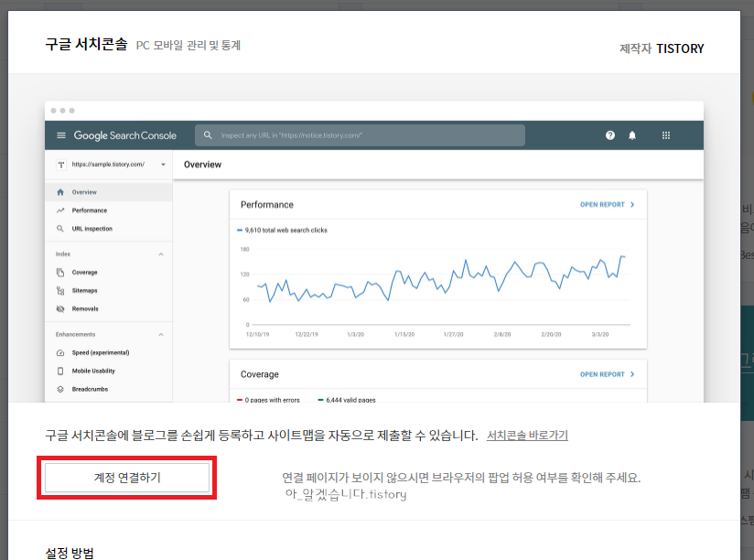The image size is (754, 560).
Task: Open the Google apps grid icon
Action: point(666,135)
